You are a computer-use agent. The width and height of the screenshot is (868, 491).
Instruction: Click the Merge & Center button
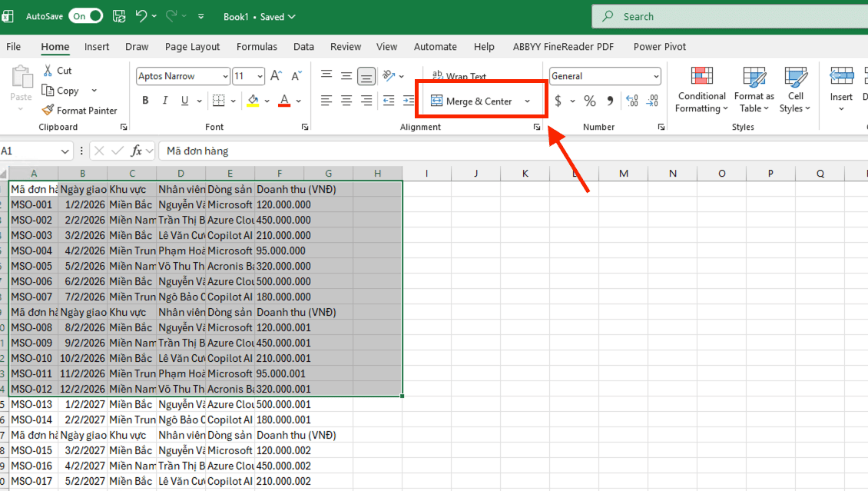click(471, 101)
